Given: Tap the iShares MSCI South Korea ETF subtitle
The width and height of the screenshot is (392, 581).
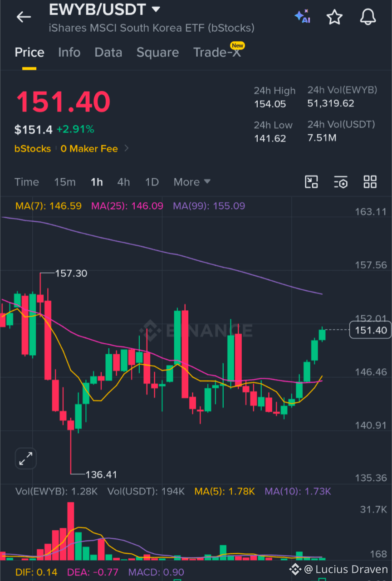Looking at the screenshot, I should pyautogui.click(x=152, y=28).
